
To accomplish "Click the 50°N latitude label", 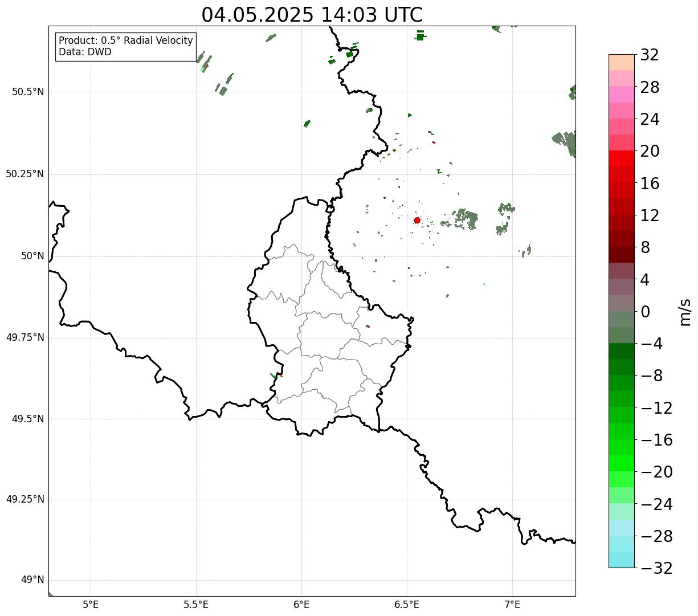I will tap(32, 256).
